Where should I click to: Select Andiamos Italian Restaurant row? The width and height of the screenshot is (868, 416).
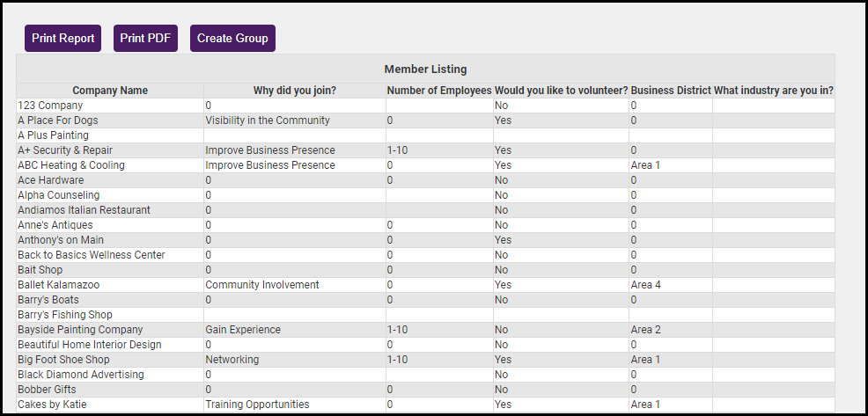84,210
